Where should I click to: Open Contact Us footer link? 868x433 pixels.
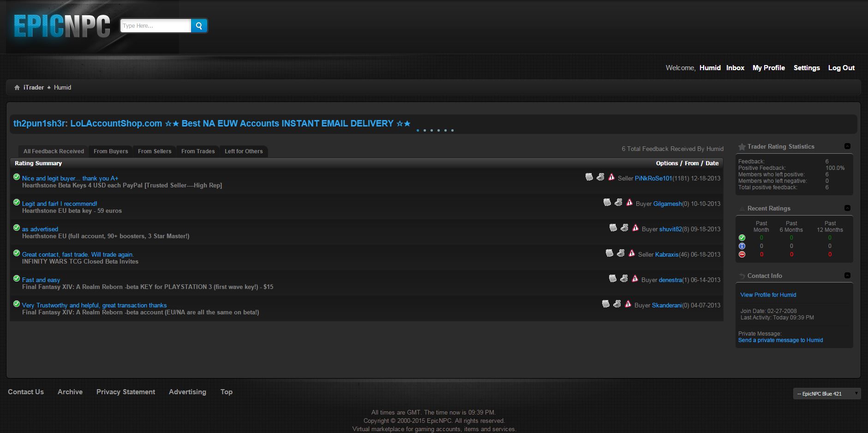click(x=26, y=392)
